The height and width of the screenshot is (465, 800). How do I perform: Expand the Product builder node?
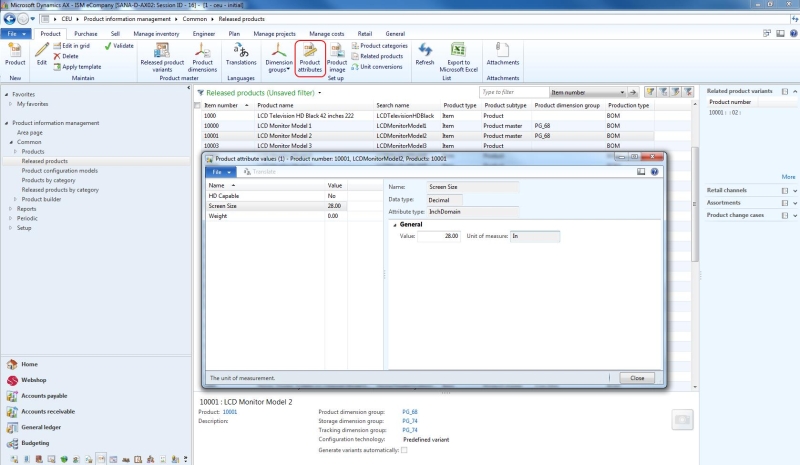pos(15,199)
